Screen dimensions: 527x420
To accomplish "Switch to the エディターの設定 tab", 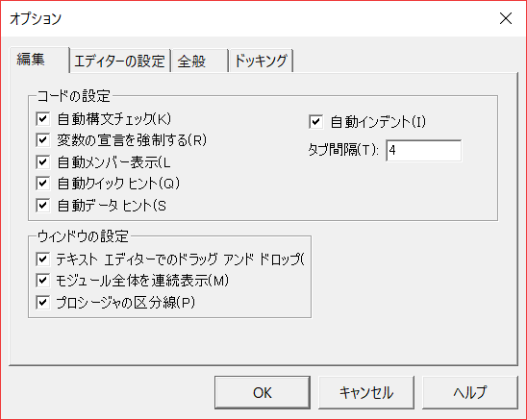I will 119,62.
